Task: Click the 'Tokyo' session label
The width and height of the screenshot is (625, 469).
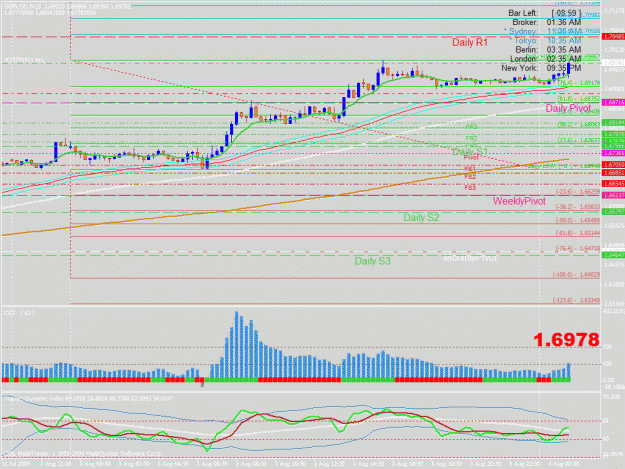Action: pos(525,41)
